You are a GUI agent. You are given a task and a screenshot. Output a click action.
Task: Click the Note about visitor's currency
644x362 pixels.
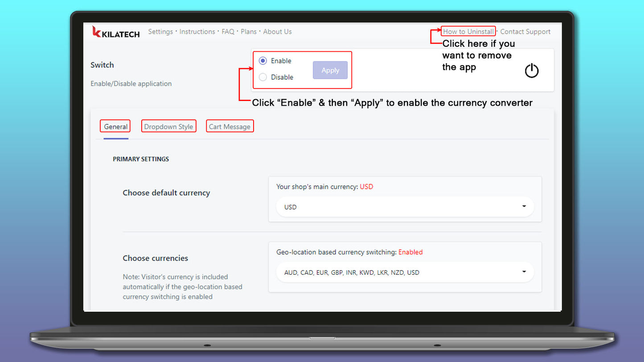pos(183,287)
